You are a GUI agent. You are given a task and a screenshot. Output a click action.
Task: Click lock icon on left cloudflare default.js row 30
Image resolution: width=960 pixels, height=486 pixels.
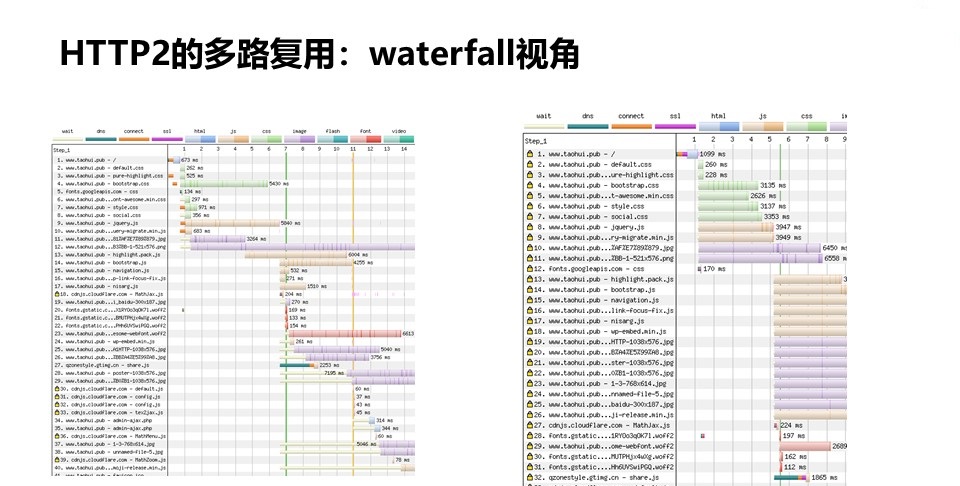57,389
